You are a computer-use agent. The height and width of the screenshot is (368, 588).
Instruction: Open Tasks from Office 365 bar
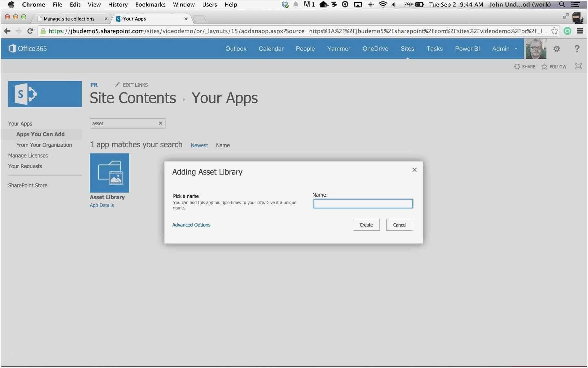[434, 49]
